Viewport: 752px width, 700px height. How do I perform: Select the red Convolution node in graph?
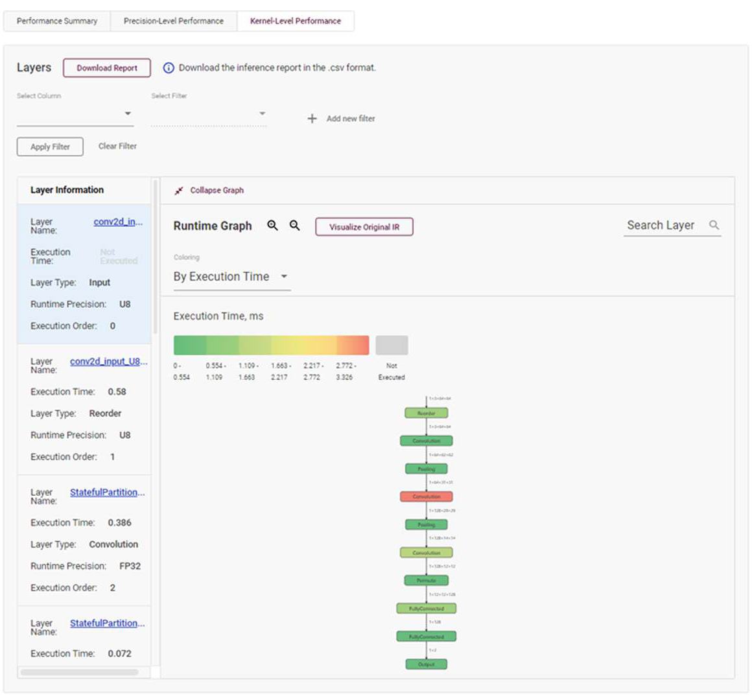426,496
